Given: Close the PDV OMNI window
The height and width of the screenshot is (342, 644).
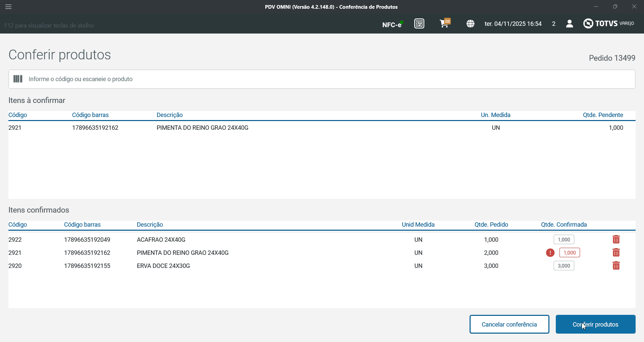Looking at the screenshot, I should click(x=634, y=6).
